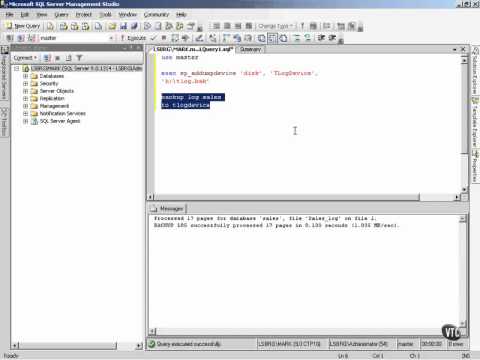Open the Help menu
Viewport: 480px width, 360px height.
(181, 15)
